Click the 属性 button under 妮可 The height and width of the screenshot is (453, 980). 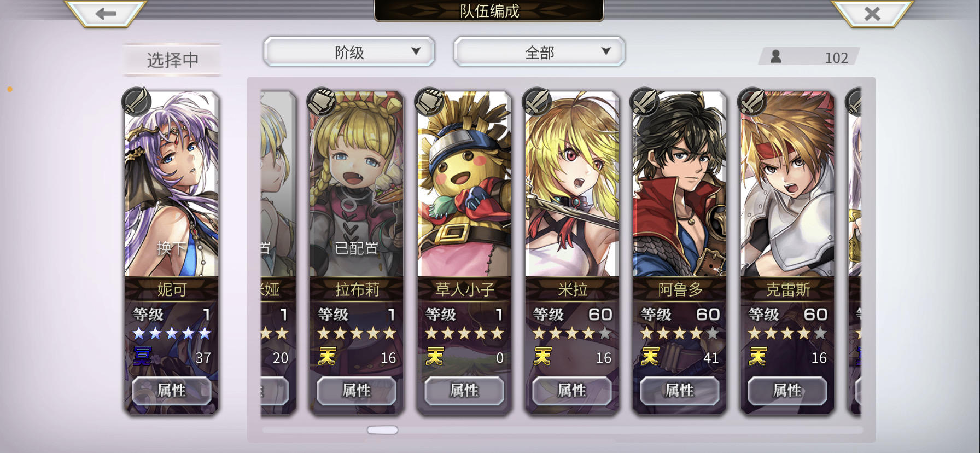coord(172,391)
